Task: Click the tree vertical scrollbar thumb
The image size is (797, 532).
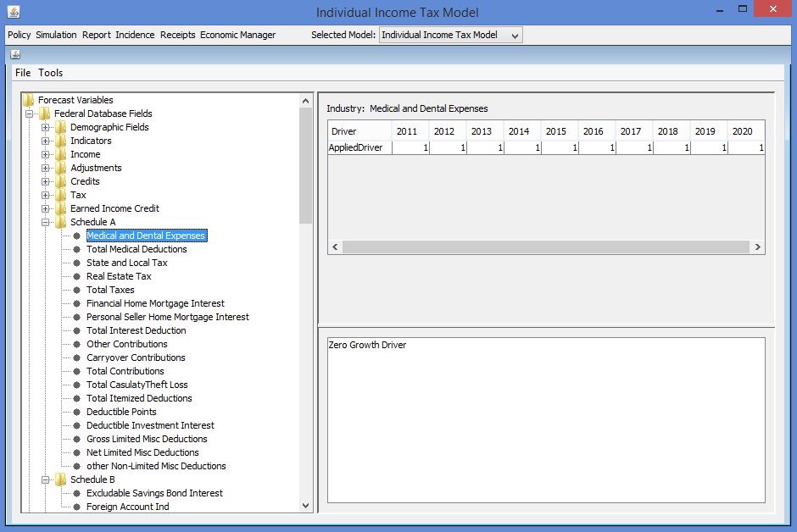Action: [x=305, y=165]
